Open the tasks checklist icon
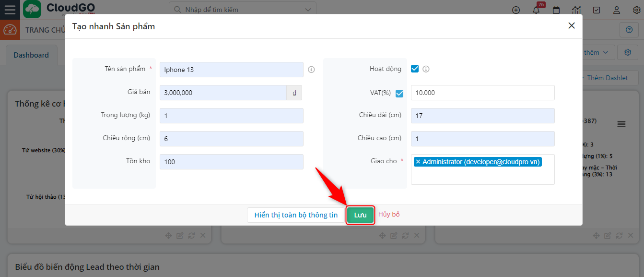 coord(597,10)
